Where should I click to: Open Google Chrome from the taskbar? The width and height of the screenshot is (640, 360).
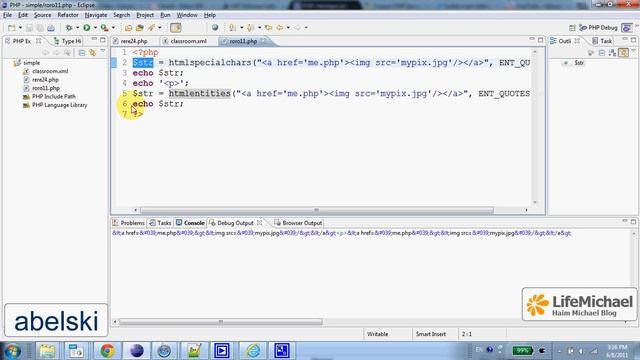(107, 351)
